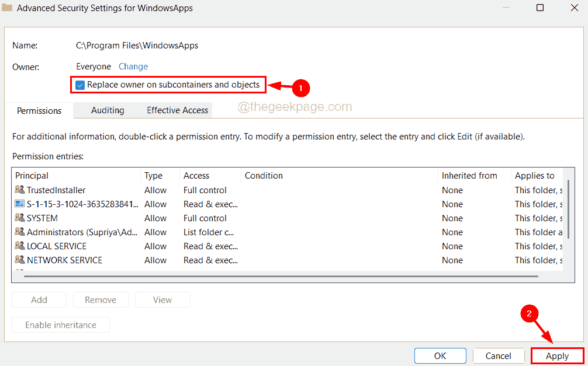Click the S-1-15-3-1024 capability account icon

click(x=20, y=204)
